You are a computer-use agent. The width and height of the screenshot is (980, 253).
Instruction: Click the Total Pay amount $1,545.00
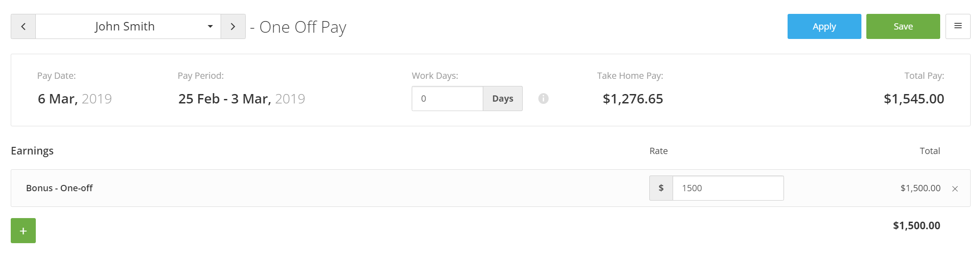[914, 99]
